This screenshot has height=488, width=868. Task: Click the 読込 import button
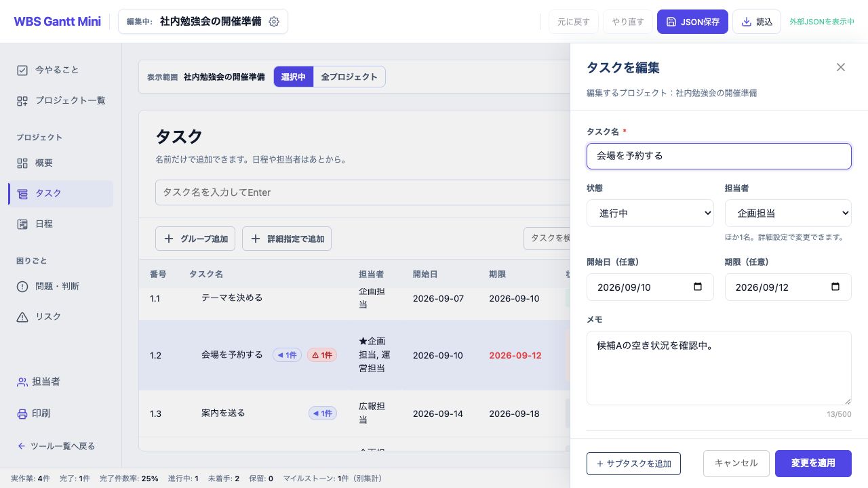click(757, 22)
